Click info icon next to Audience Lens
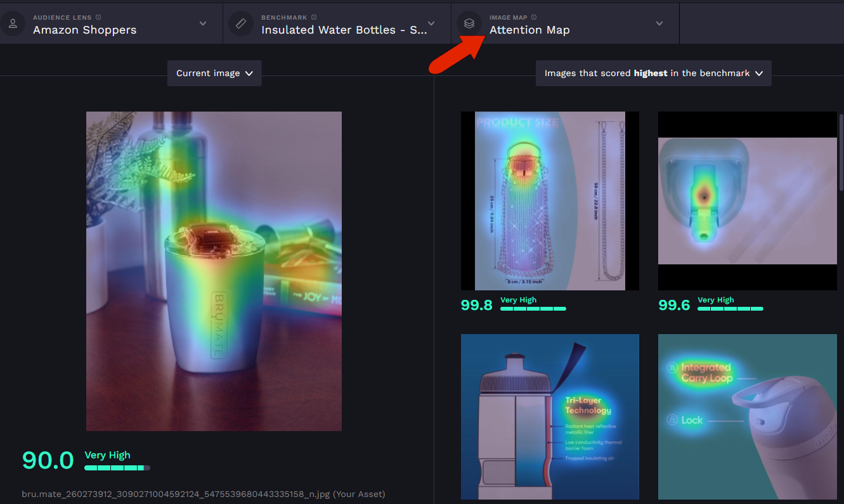Image resolution: width=844 pixels, height=504 pixels. [x=98, y=17]
